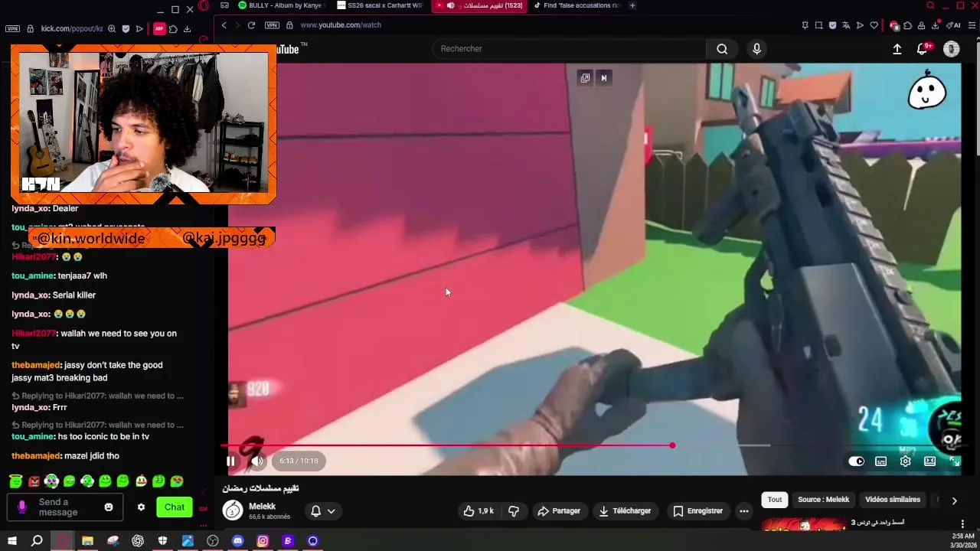
Task: Select the Vidéos similaires chip
Action: tap(893, 500)
